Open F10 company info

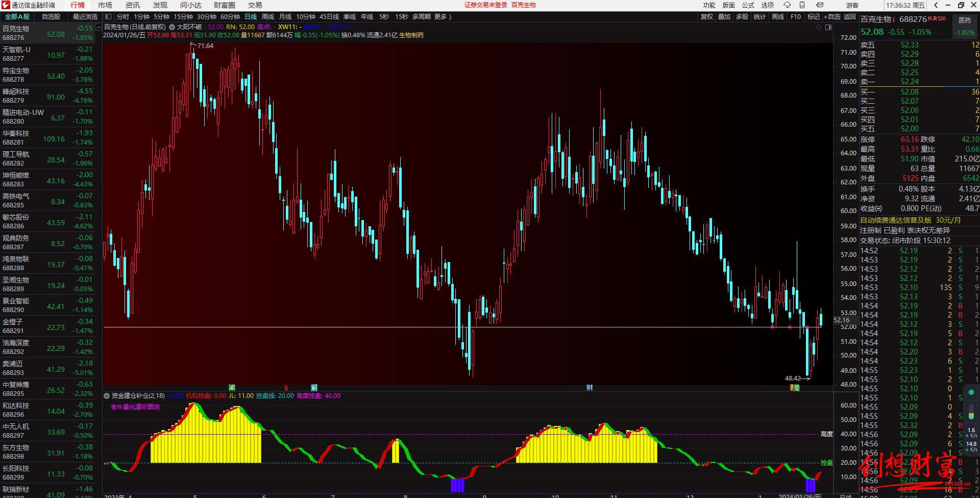click(796, 17)
